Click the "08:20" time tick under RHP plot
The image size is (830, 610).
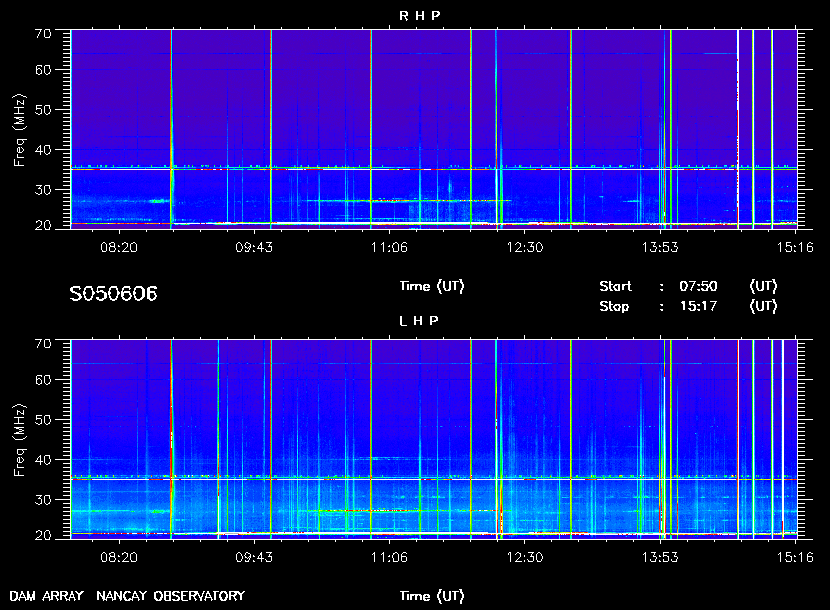[119, 247]
